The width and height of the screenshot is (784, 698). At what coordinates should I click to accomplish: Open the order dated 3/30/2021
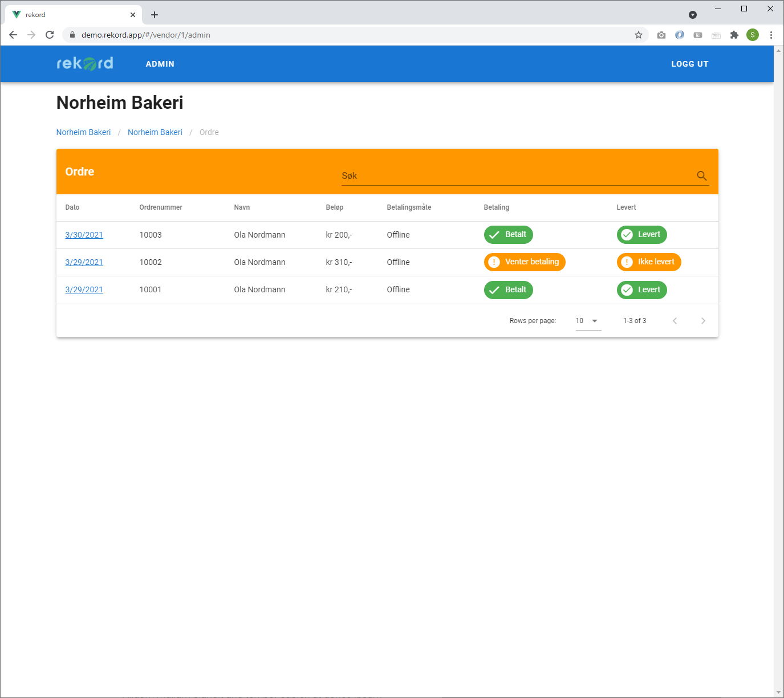click(x=84, y=235)
